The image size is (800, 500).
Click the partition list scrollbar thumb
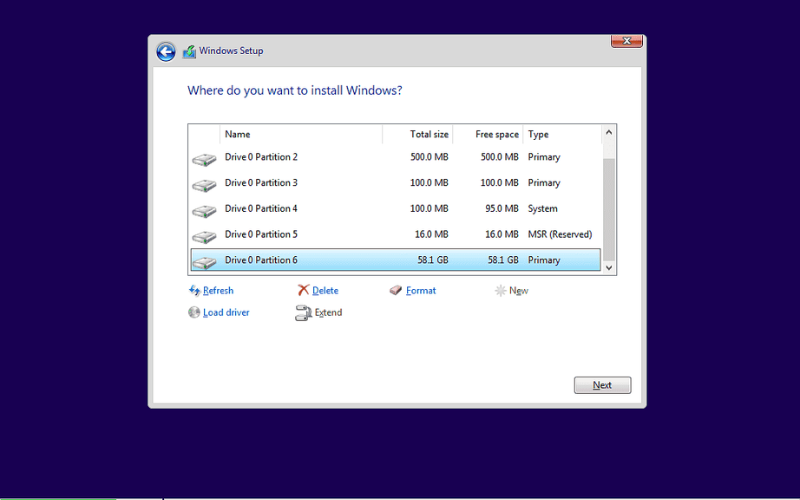click(609, 210)
